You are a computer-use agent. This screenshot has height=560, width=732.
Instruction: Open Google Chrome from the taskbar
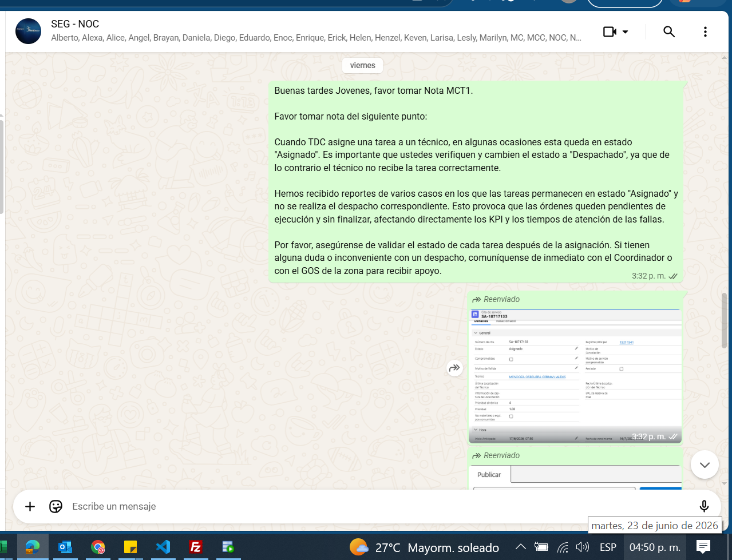[98, 547]
